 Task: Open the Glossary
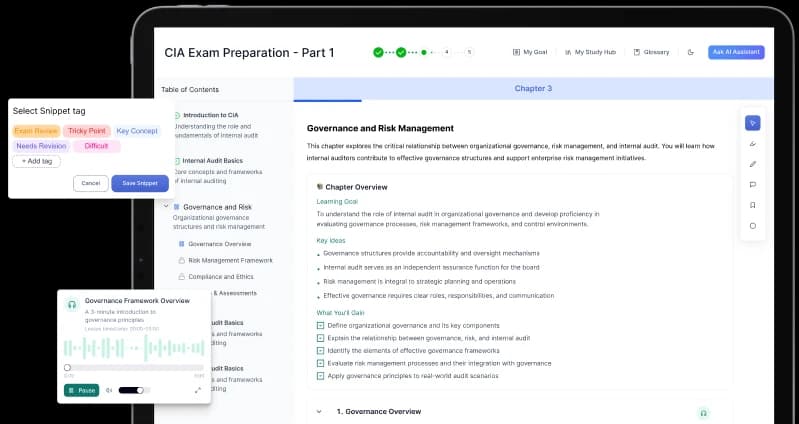(651, 52)
